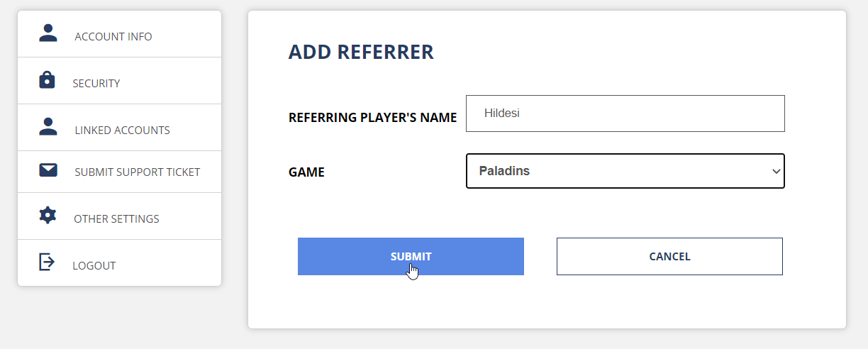Click the Security padlock icon
Screen dimensions: 868x349
(x=47, y=79)
